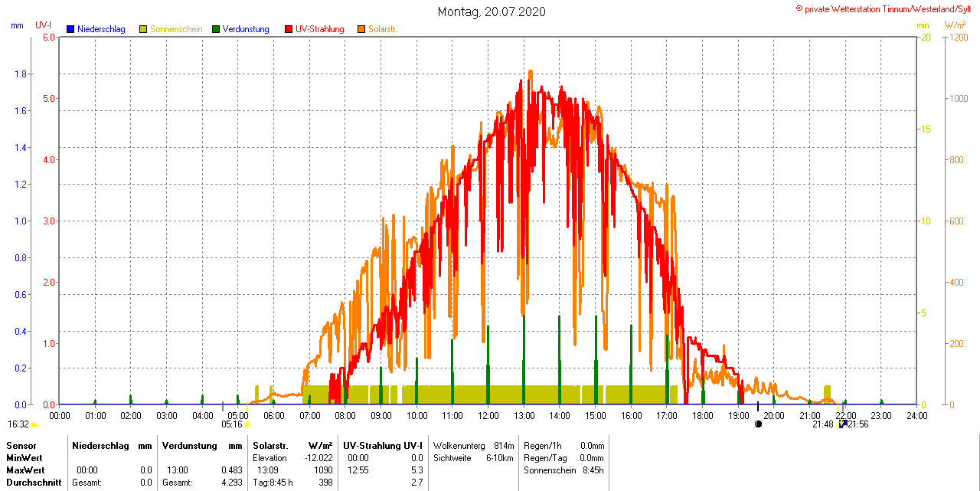Click the '1.8' tick on the blue mm axis
This screenshot has width=980, height=491.
tap(21, 74)
